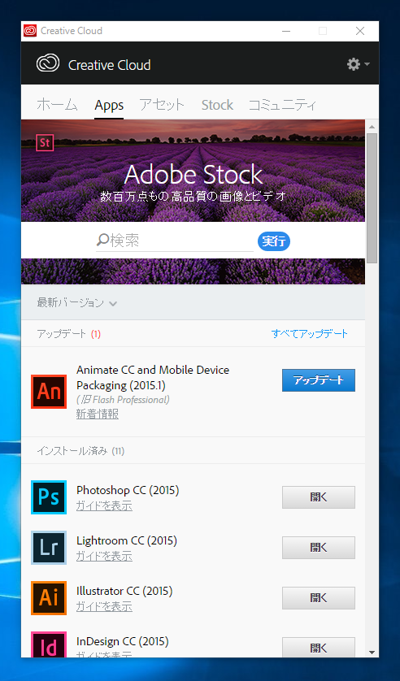Click the Illustrator CC (2015) name

125,591
